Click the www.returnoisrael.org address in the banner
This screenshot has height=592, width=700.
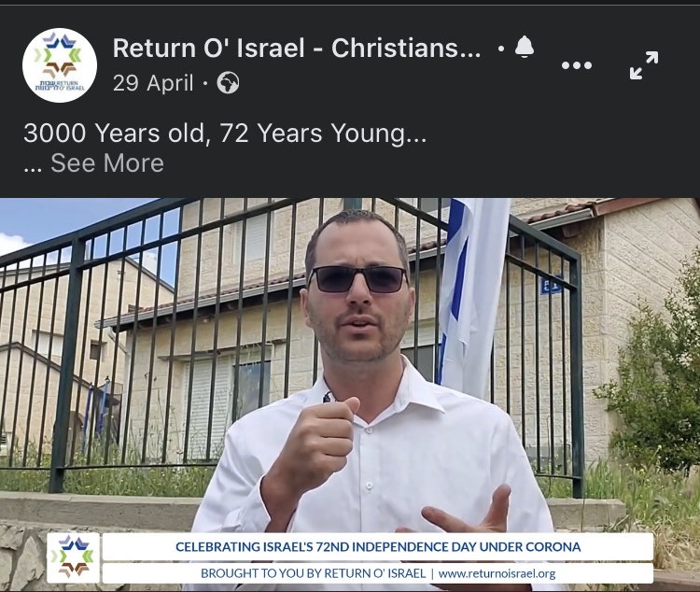tap(497, 573)
